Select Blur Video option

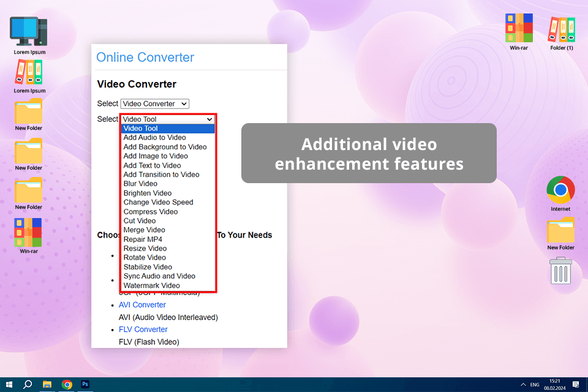pos(168,184)
